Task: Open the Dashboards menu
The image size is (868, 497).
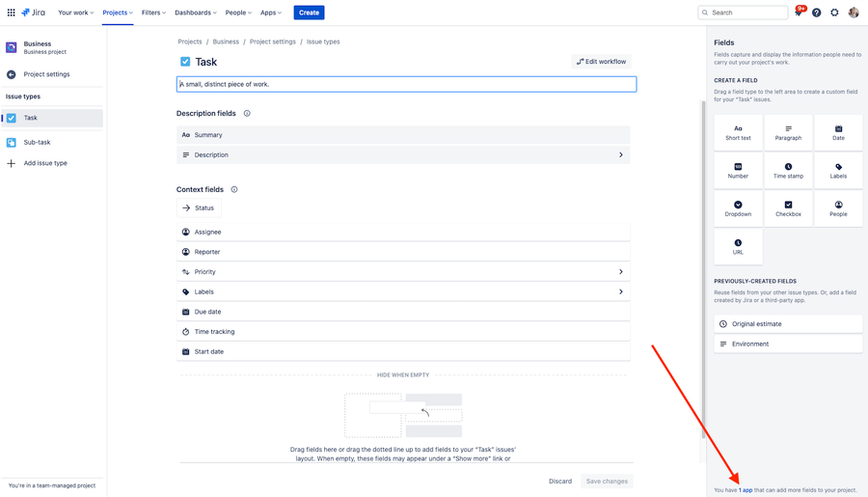Action: pos(196,13)
